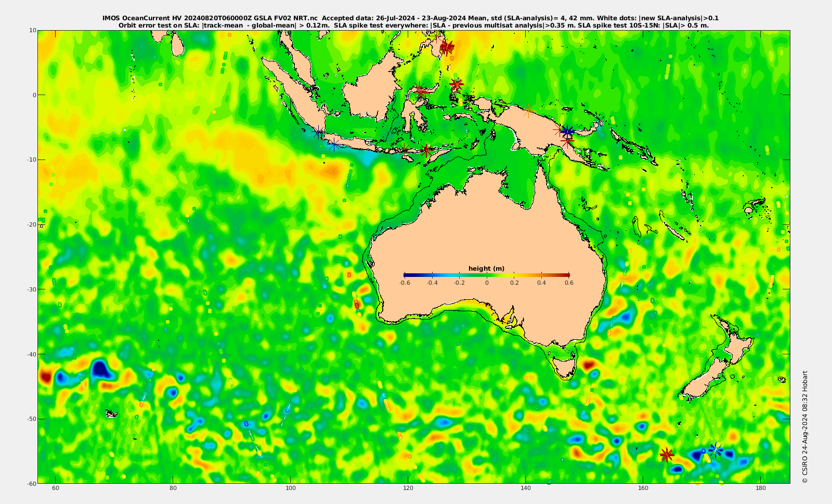Click the colorbar tick label "0.2"
This screenshot has height=504, width=832.
pos(514,283)
